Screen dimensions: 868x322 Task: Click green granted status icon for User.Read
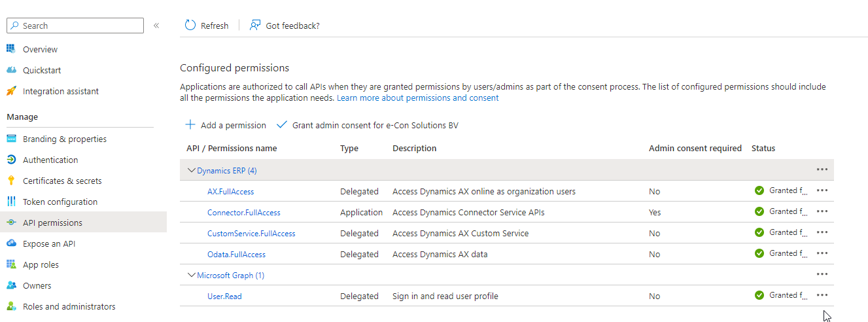point(759,295)
